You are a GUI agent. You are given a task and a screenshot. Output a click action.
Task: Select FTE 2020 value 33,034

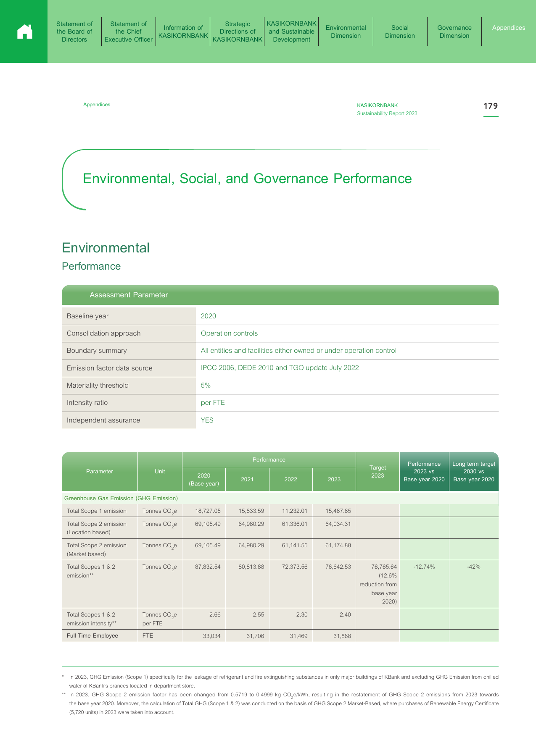coord(212,636)
